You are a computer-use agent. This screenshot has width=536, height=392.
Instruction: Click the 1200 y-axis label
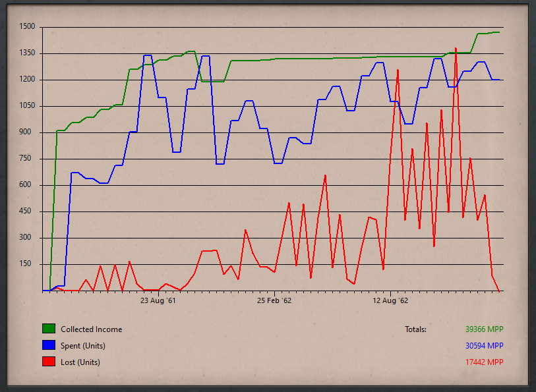click(x=27, y=79)
